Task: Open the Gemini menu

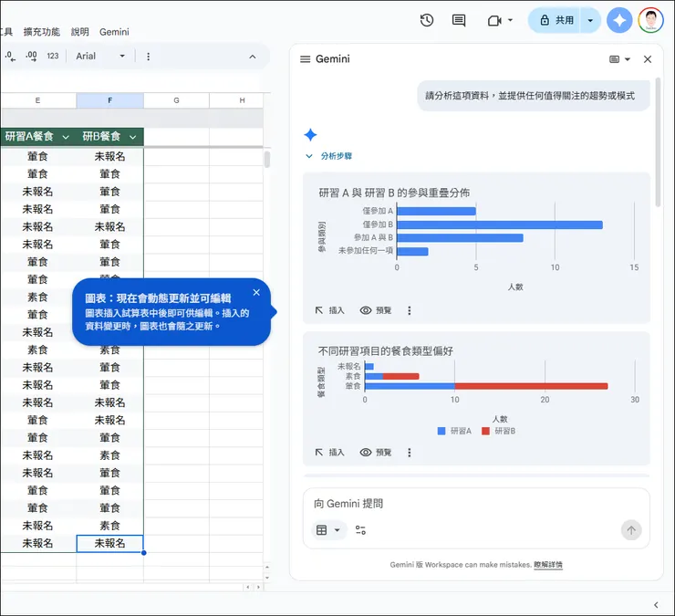Action: [x=114, y=32]
